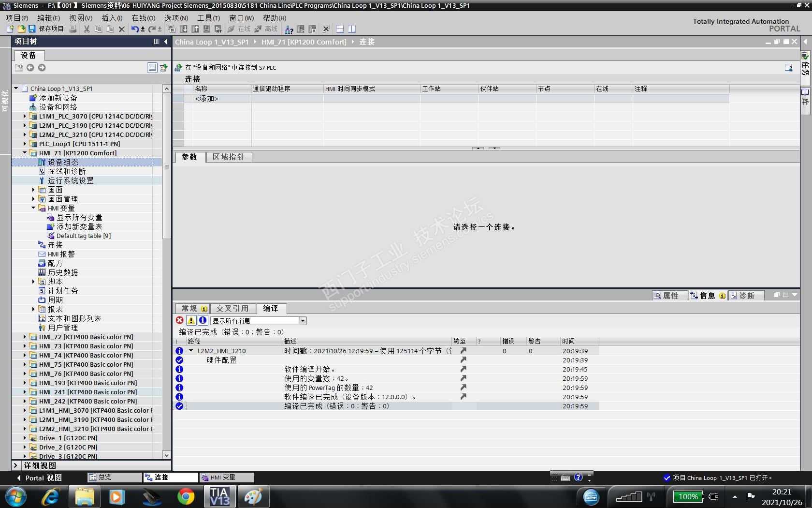The image size is (812, 508).
Task: Start runtime on the PC toolbar icon
Action: (218, 29)
